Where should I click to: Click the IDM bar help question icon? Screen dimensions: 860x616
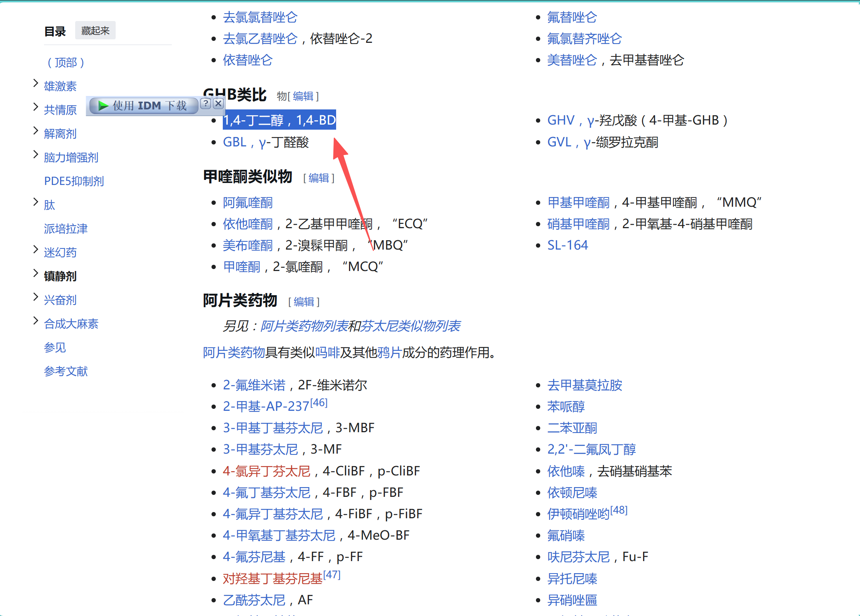click(x=206, y=104)
